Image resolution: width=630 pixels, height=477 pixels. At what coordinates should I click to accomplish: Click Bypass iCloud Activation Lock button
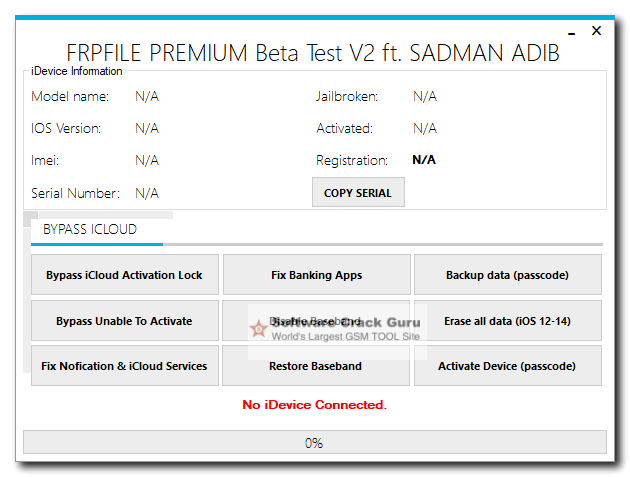pos(124,275)
